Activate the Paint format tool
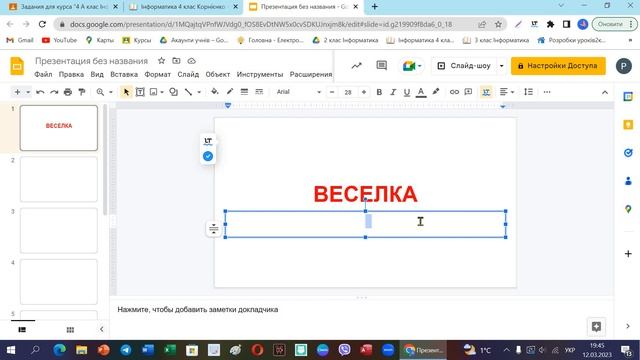 tap(82, 92)
